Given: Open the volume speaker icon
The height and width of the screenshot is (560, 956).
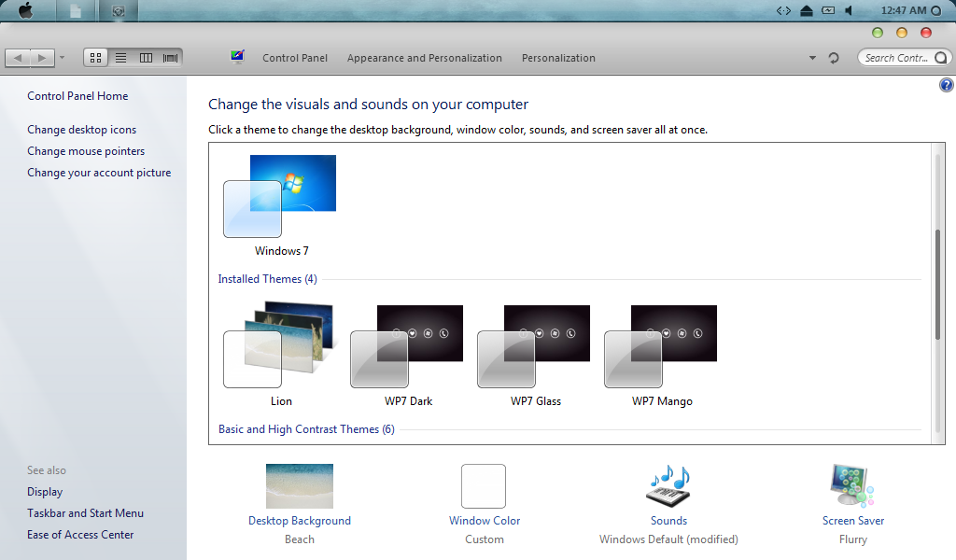Looking at the screenshot, I should 849,10.
